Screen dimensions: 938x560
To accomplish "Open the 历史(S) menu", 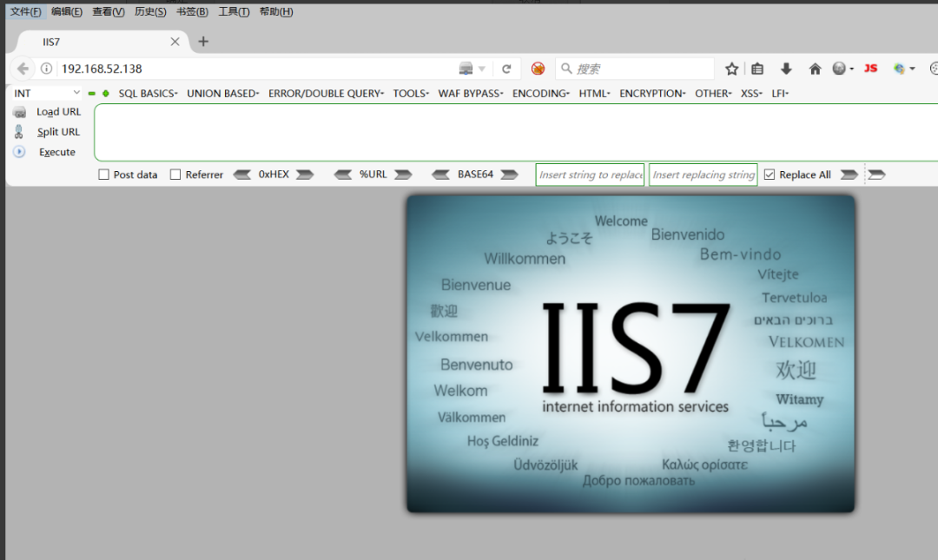I will (150, 12).
